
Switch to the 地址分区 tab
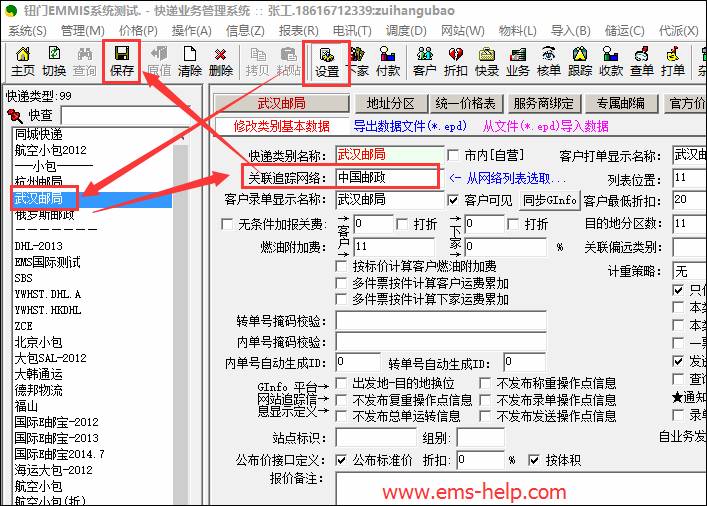(x=390, y=104)
